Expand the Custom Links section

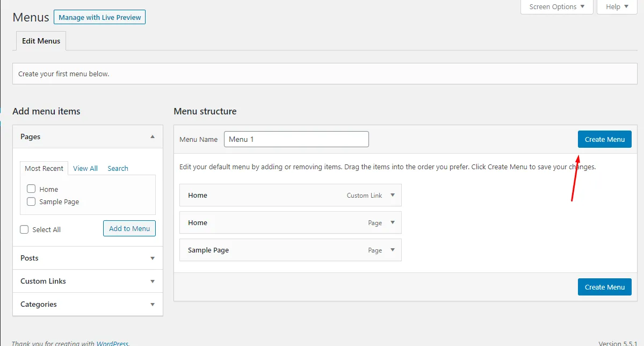point(153,282)
